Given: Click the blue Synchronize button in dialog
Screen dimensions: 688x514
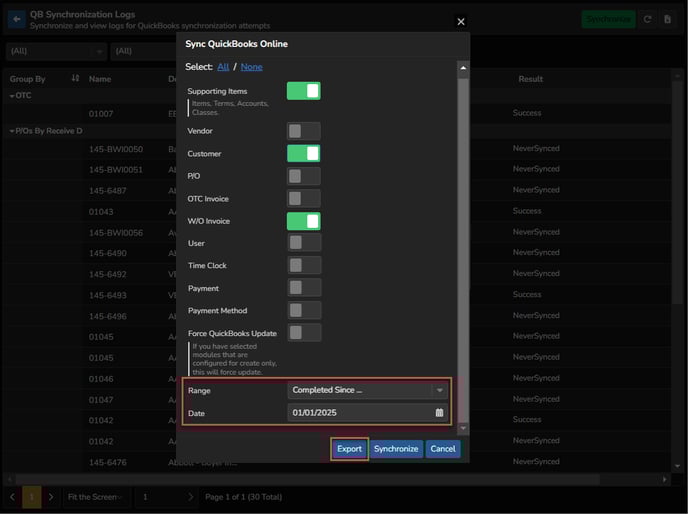Looking at the screenshot, I should [x=396, y=449].
